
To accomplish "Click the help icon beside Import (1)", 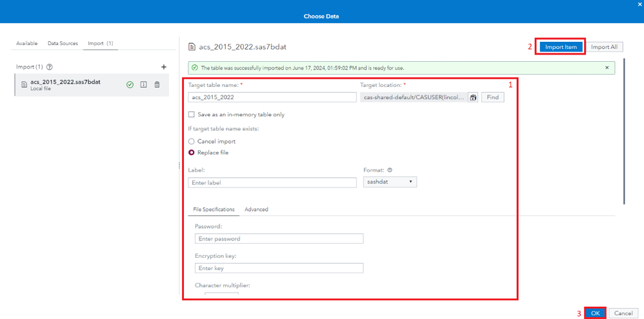I will point(50,67).
